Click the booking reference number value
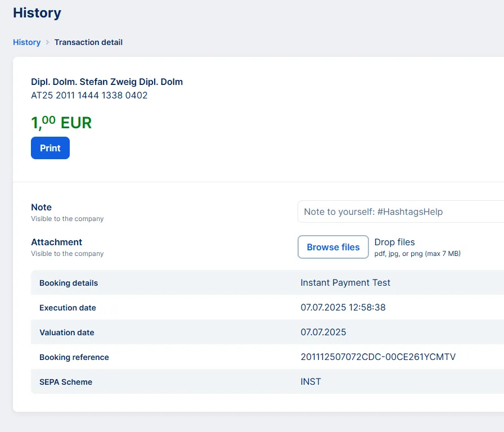The height and width of the screenshot is (432, 504). (x=378, y=357)
